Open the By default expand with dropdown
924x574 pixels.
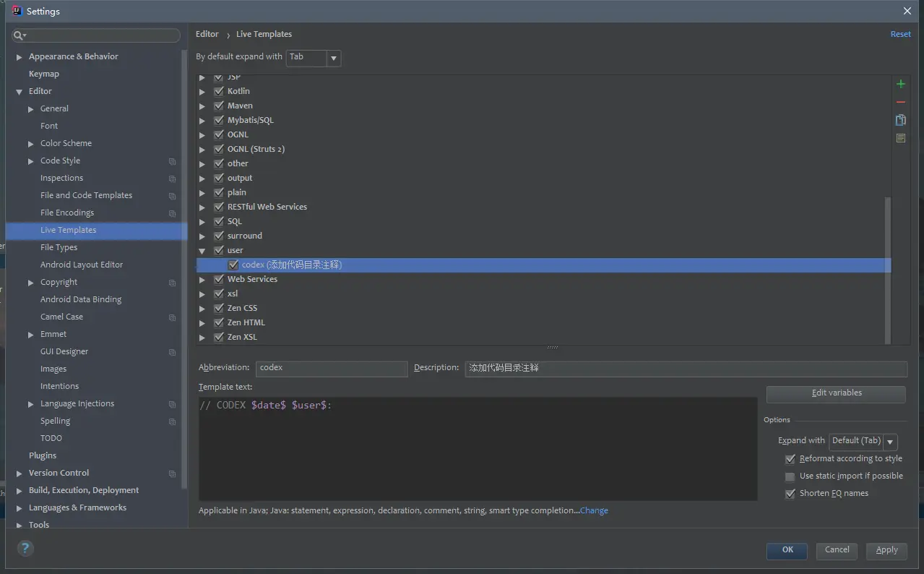pos(333,58)
